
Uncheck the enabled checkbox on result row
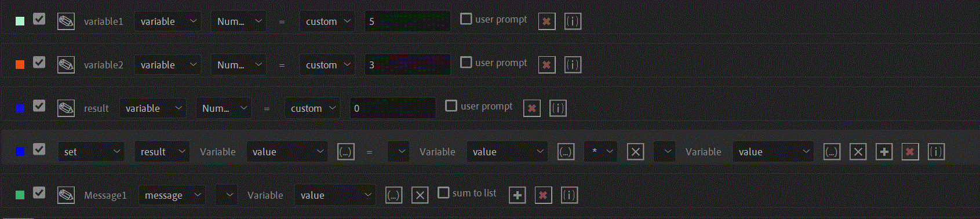(39, 106)
